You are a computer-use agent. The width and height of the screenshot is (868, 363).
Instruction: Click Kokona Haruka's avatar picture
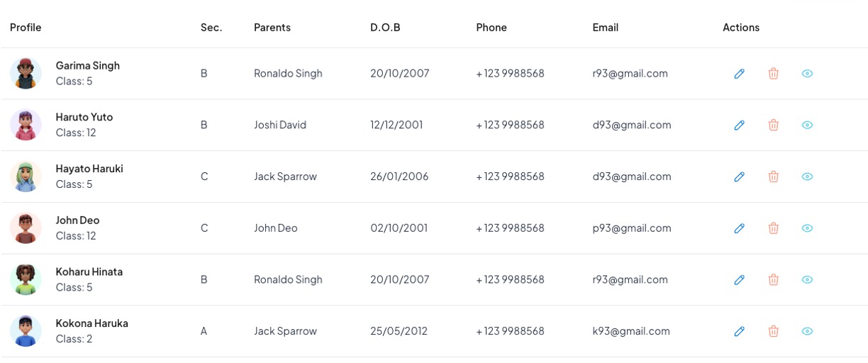pos(26,331)
